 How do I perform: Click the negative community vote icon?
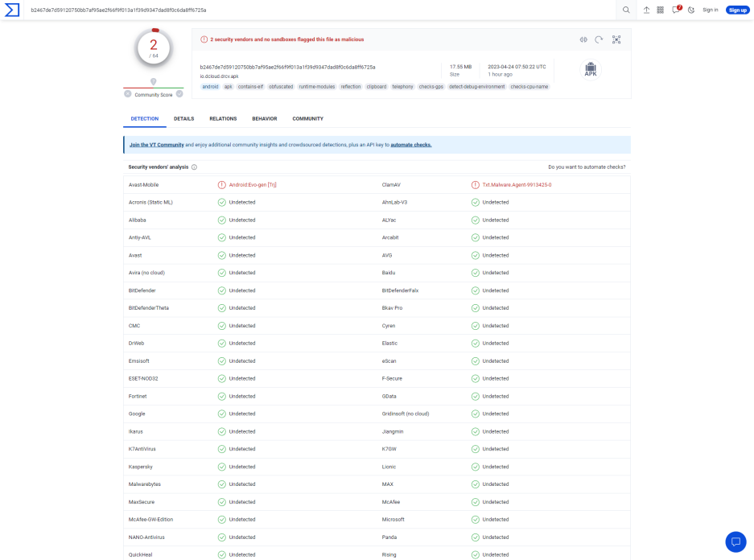click(128, 94)
